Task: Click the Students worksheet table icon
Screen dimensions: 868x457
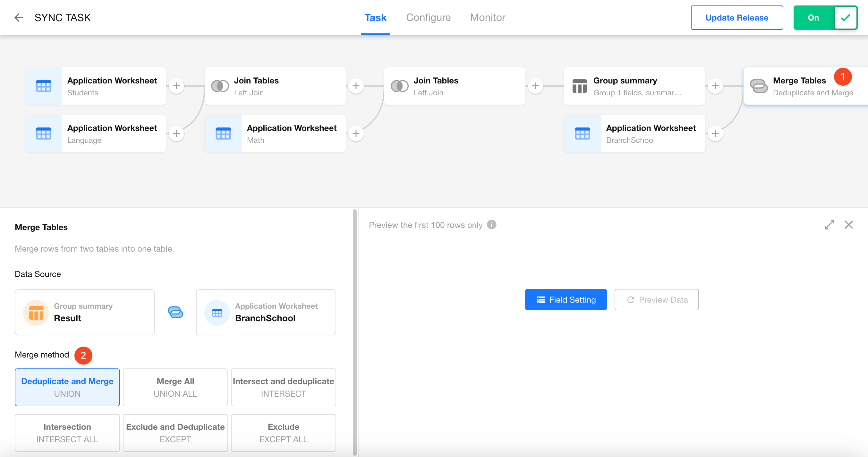Action: tap(44, 86)
